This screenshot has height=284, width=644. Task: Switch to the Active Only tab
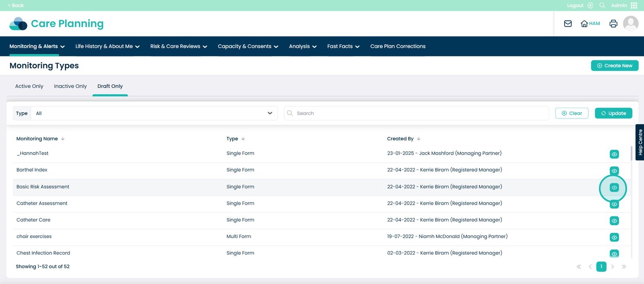pos(29,86)
